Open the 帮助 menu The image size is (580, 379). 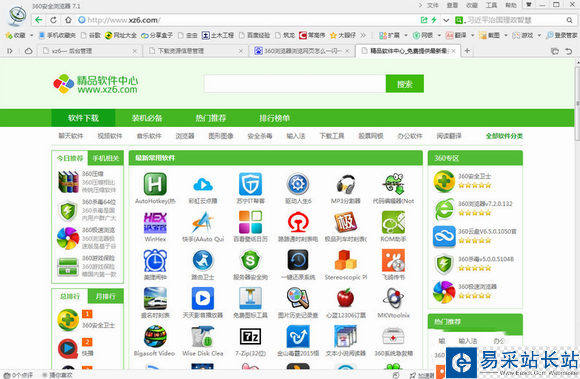pos(511,5)
